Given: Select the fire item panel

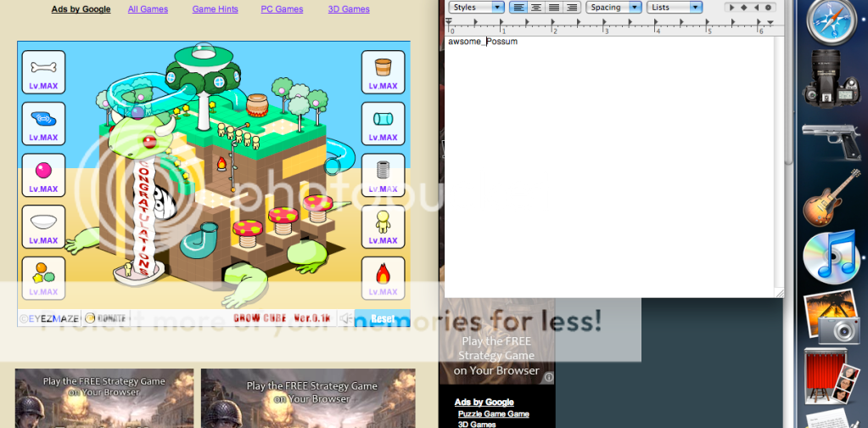Looking at the screenshot, I should click(383, 274).
